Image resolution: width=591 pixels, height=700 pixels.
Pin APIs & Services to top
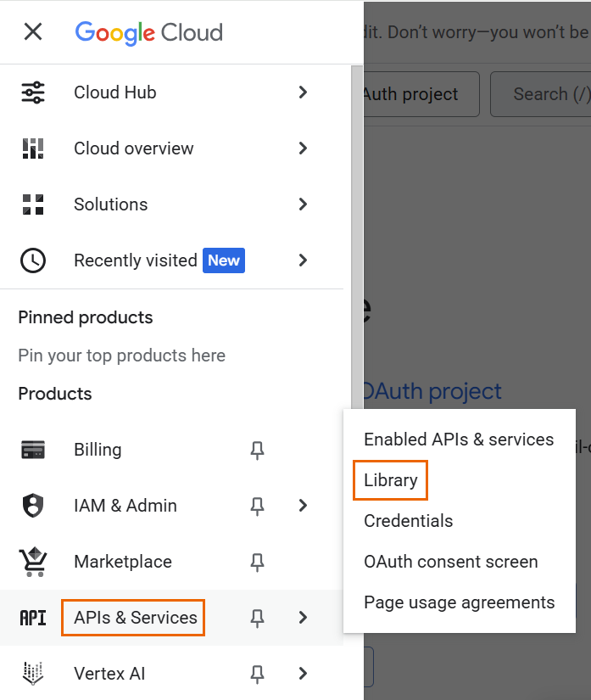coord(258,618)
